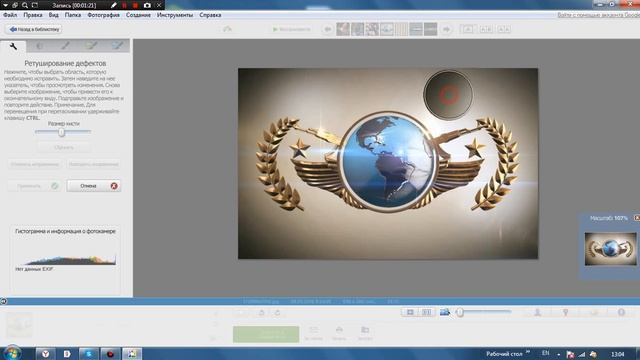Click actual size view icon
Screen dimensions: 640x360
click(x=427, y=312)
